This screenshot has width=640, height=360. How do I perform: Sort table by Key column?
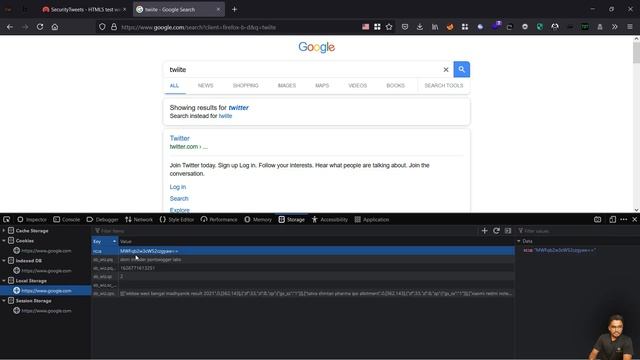(x=105, y=241)
